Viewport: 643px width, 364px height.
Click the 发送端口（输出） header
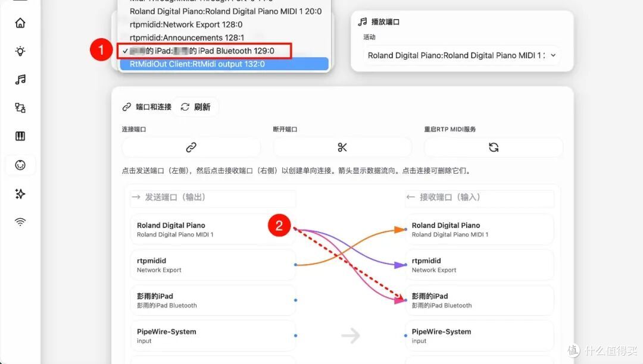[213, 197]
